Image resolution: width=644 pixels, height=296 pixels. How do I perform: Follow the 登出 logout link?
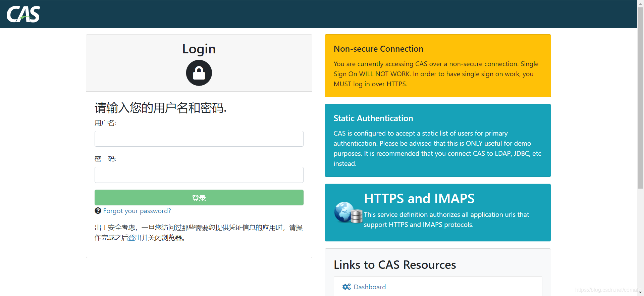point(135,238)
